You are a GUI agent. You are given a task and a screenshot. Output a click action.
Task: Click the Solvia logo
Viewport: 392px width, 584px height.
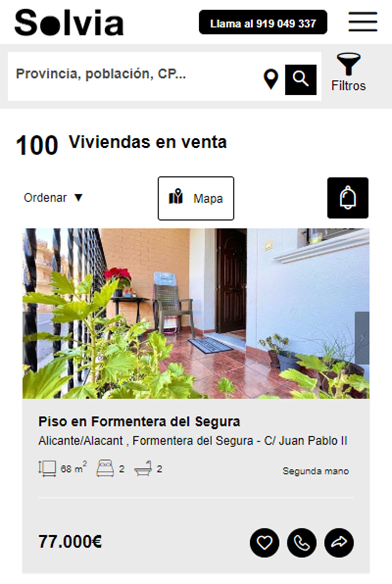click(x=69, y=22)
